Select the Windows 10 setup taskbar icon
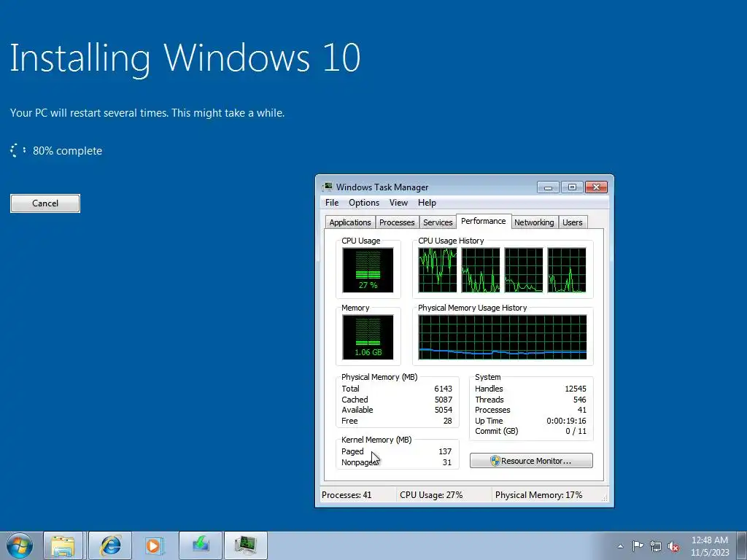This screenshot has width=747, height=560. click(201, 545)
